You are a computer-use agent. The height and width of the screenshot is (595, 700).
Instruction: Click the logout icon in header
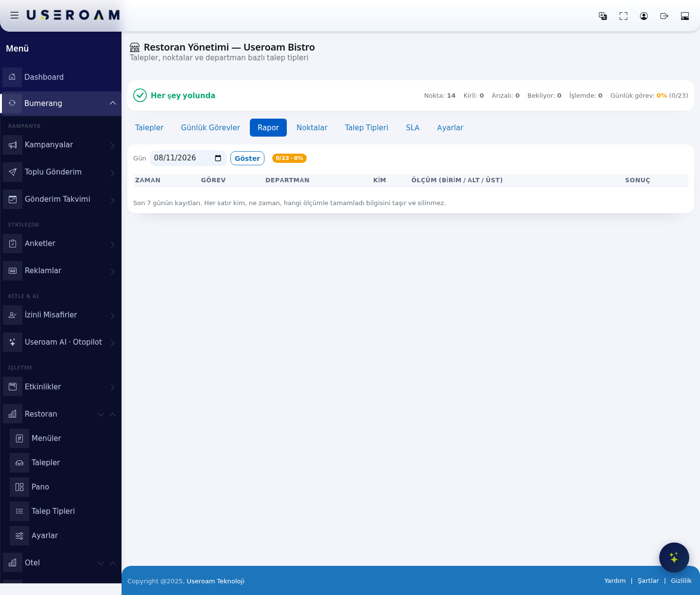[664, 16]
